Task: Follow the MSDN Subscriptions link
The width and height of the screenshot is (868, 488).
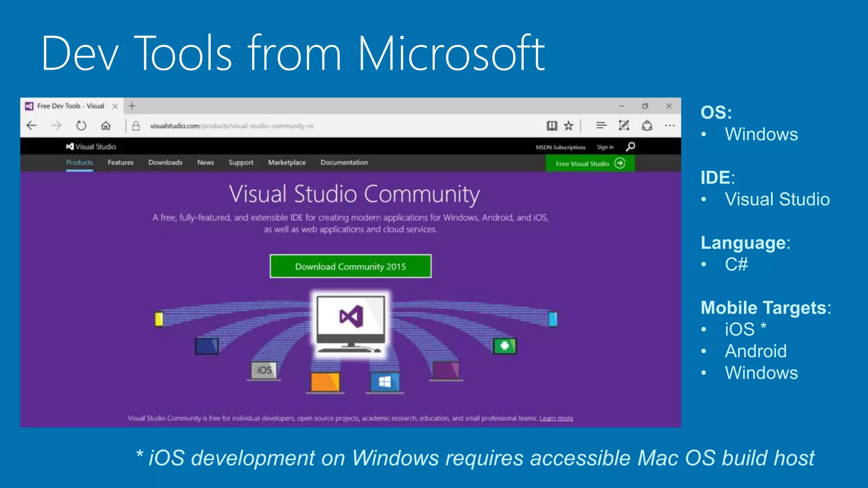Action: point(560,147)
